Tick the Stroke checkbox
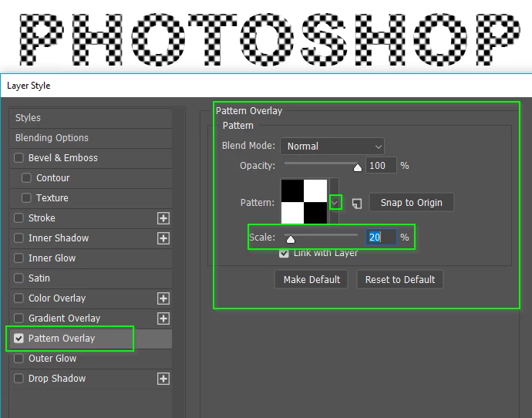The height and width of the screenshot is (418, 532). pyautogui.click(x=19, y=217)
